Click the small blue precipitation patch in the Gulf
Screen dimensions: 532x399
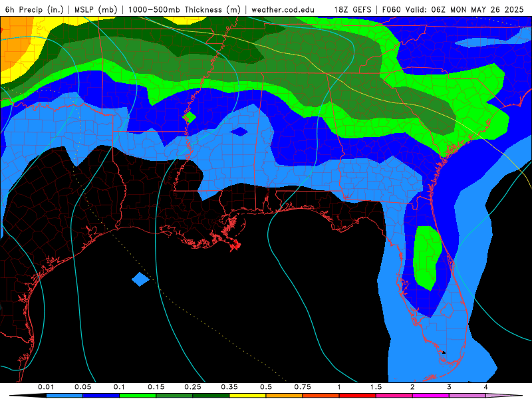pos(140,279)
